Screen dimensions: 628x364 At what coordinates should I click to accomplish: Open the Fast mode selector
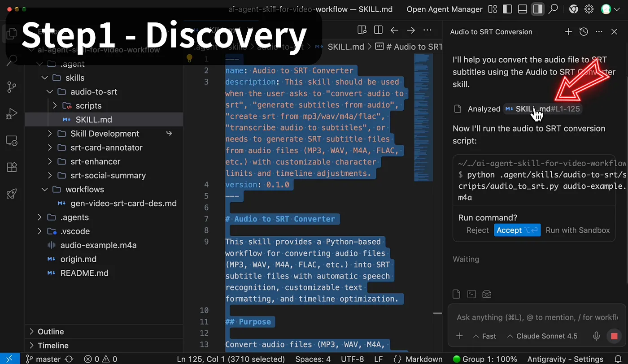(484, 336)
